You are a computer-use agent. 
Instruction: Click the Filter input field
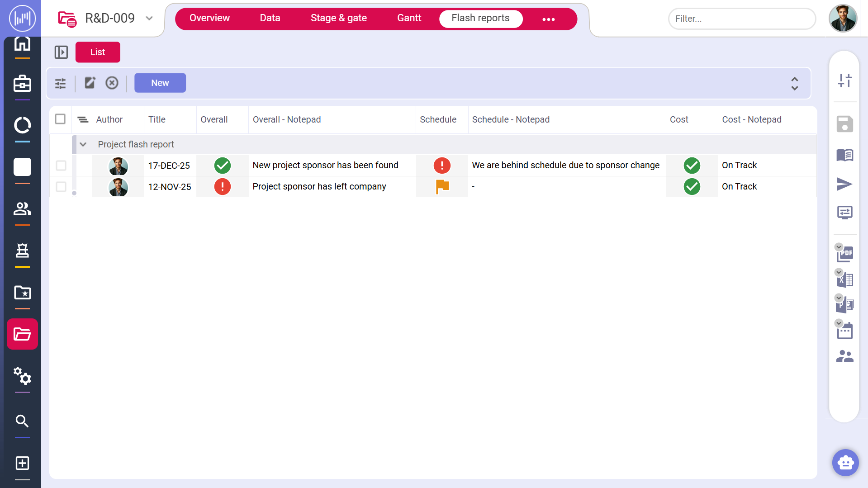[742, 19]
